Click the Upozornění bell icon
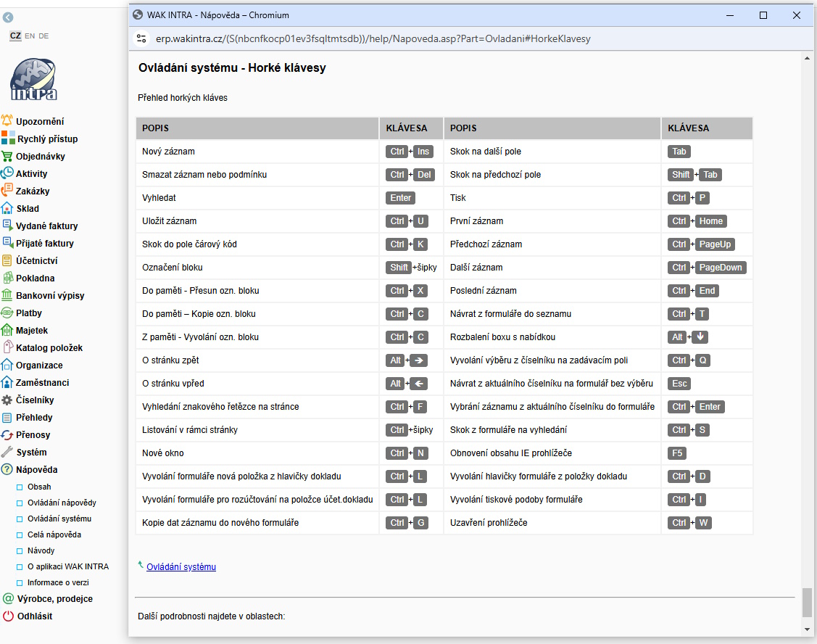 click(7, 121)
